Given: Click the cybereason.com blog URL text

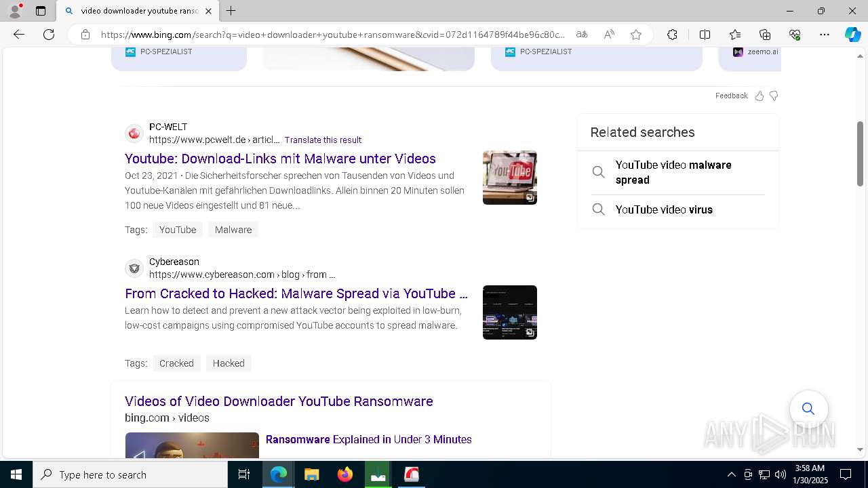Looking at the screenshot, I should 242,274.
